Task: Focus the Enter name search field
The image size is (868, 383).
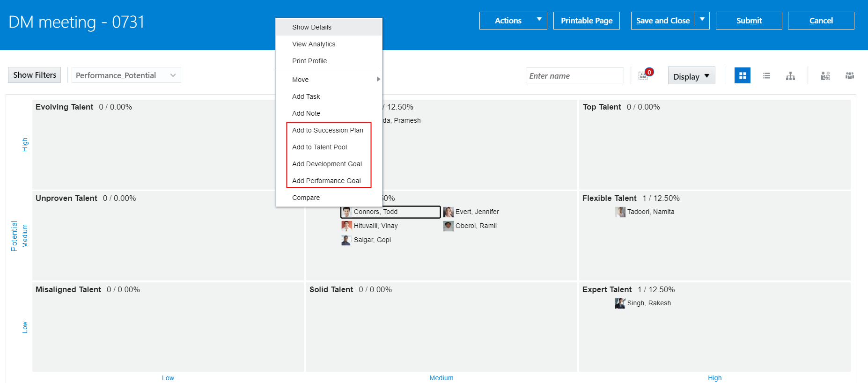Action: (575, 76)
